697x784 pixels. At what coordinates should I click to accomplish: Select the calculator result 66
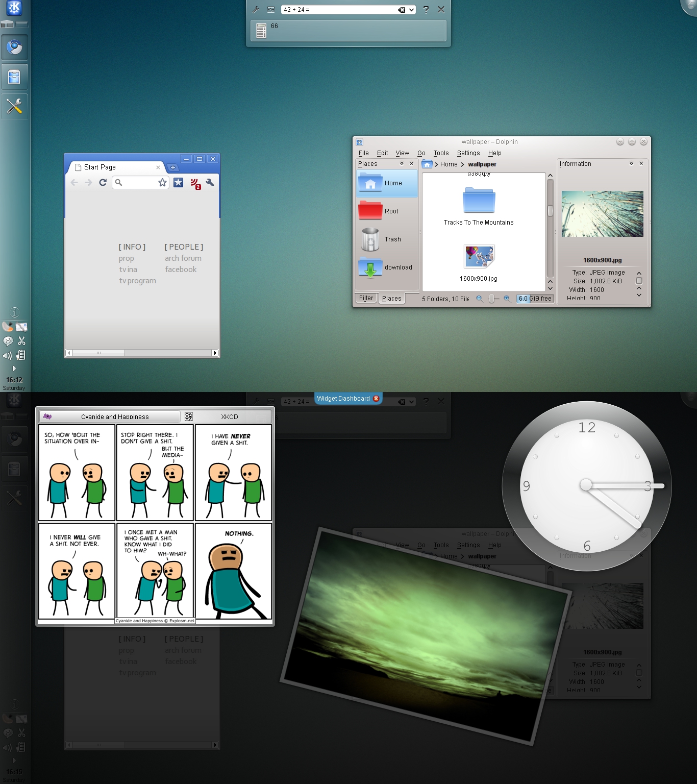pos(348,31)
